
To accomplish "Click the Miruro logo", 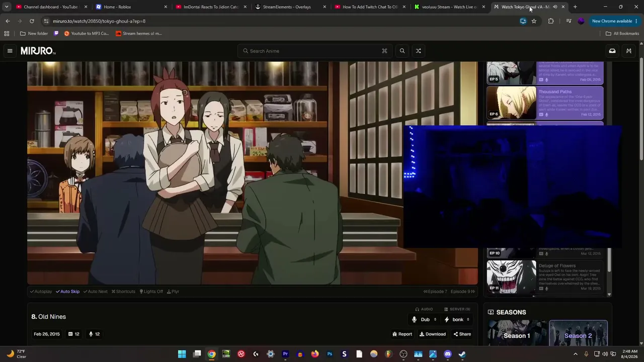I will click(x=38, y=51).
